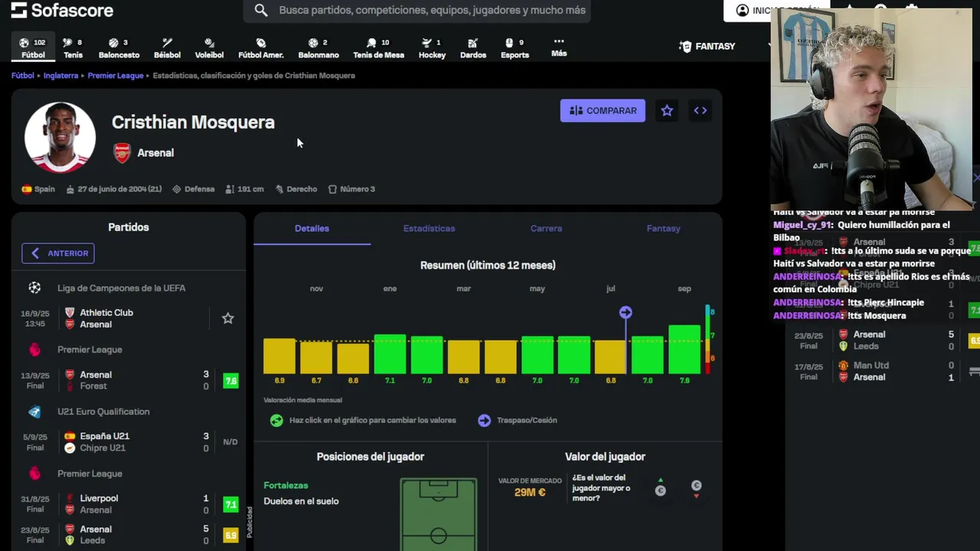Click the ene bar rated 7.1
The image size is (980, 551).
coord(390,354)
